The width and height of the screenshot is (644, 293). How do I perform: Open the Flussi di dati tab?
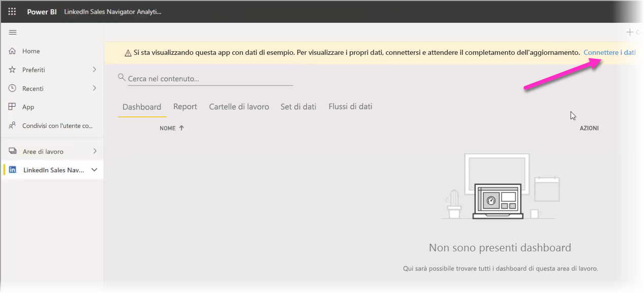[350, 107]
